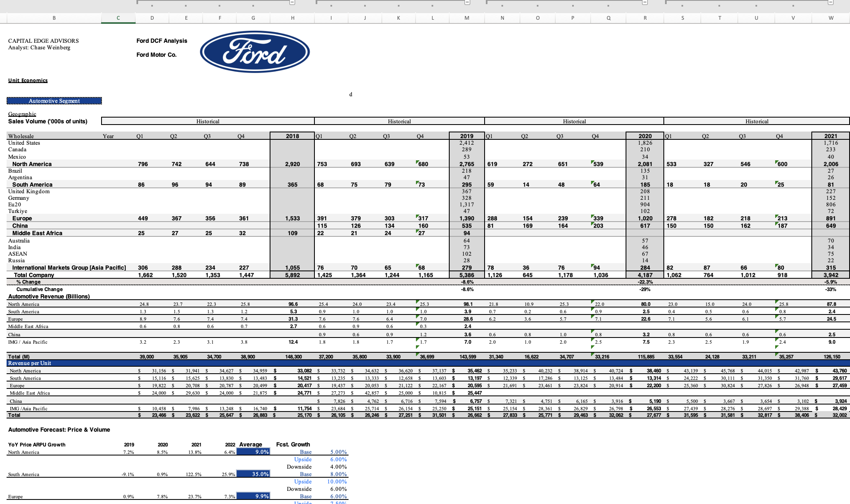This screenshot has height=504, width=850.
Task: Select the 'Ford DCF Analysis' title cell
Action: pos(162,41)
